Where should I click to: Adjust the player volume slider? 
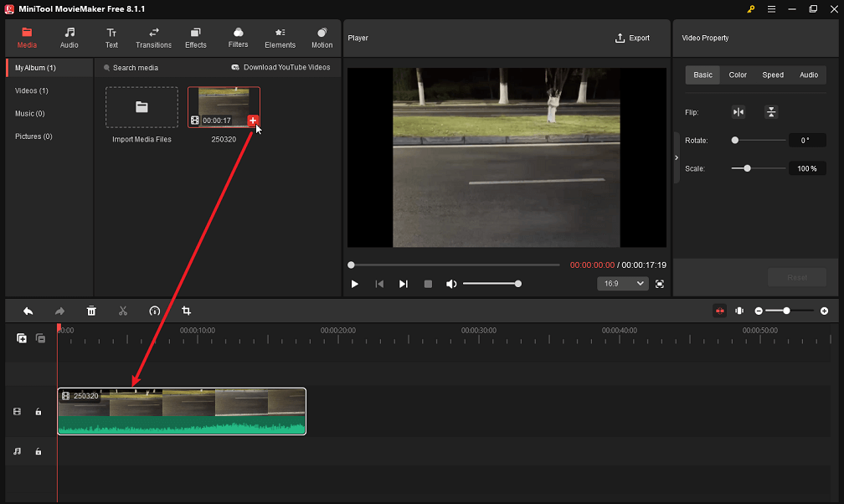coord(492,284)
